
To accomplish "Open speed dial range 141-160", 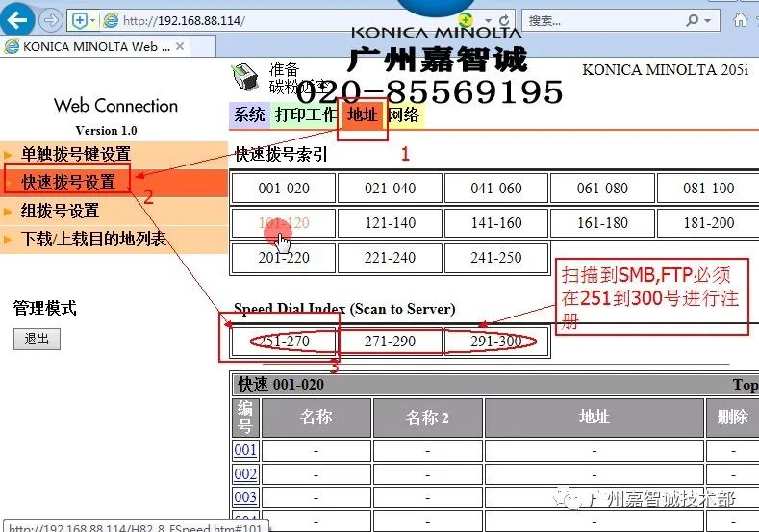I will [x=496, y=222].
